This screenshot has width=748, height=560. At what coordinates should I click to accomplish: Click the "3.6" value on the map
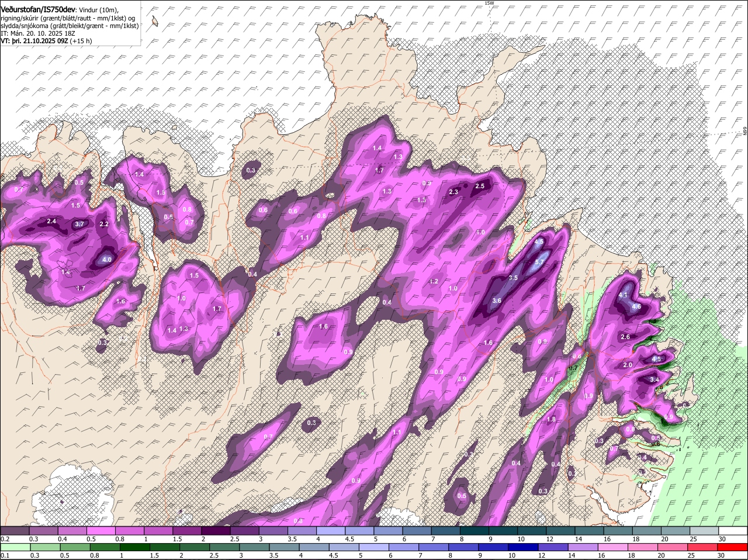tap(497, 300)
